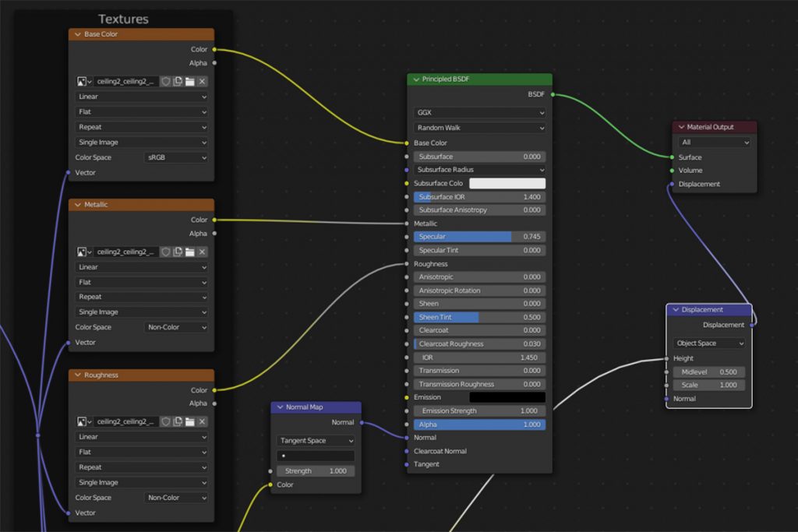This screenshot has height=532, width=798.
Task: Open Object Space dropdown in Displacement node
Action: [x=709, y=344]
